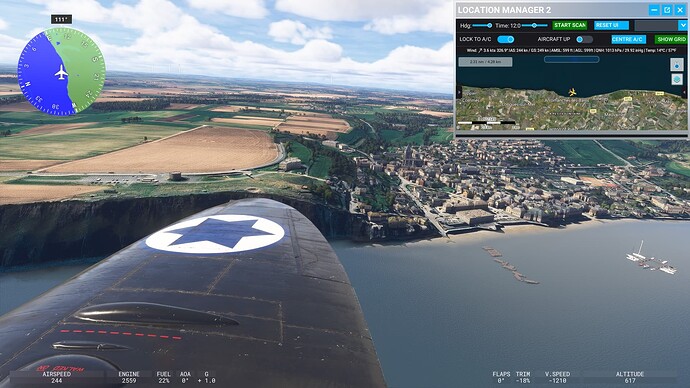Minimize the Location Manager 2 panel
Image resolution: width=690 pixels, height=388 pixels.
click(x=654, y=10)
